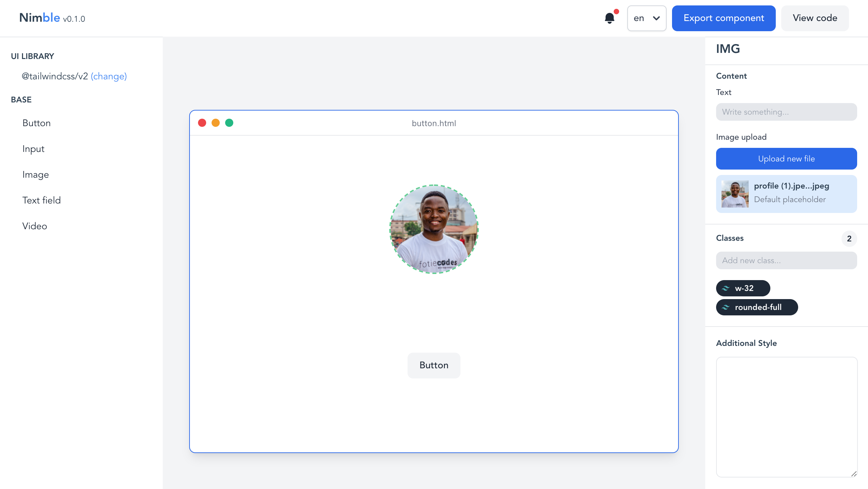The width and height of the screenshot is (868, 489).
Task: Click the (change) library link
Action: (x=108, y=76)
